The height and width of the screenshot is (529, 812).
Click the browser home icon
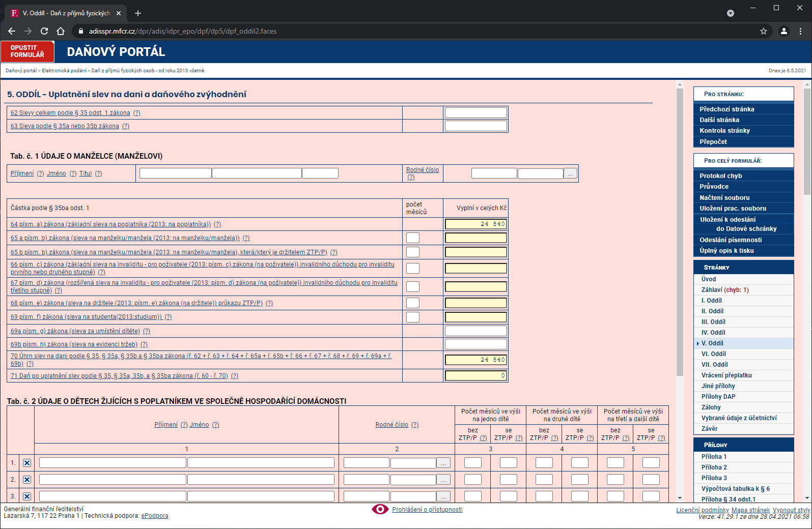coord(61,31)
